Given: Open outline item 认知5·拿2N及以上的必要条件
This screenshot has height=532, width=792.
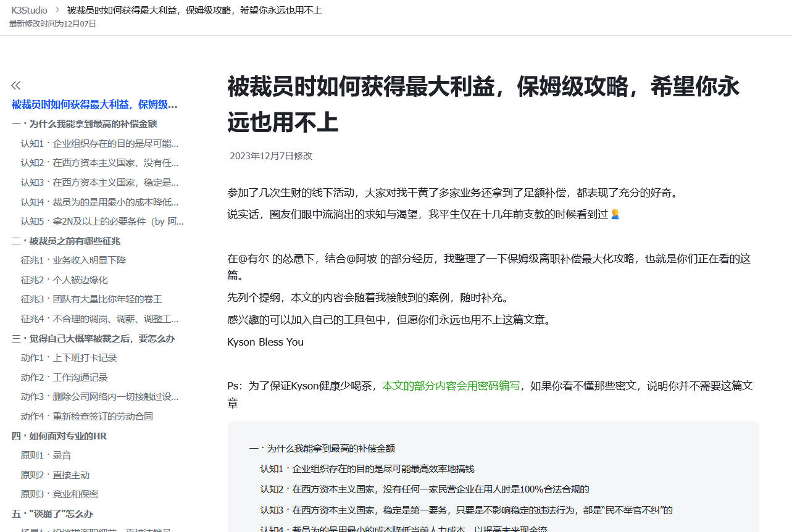Looking at the screenshot, I should 102,222.
